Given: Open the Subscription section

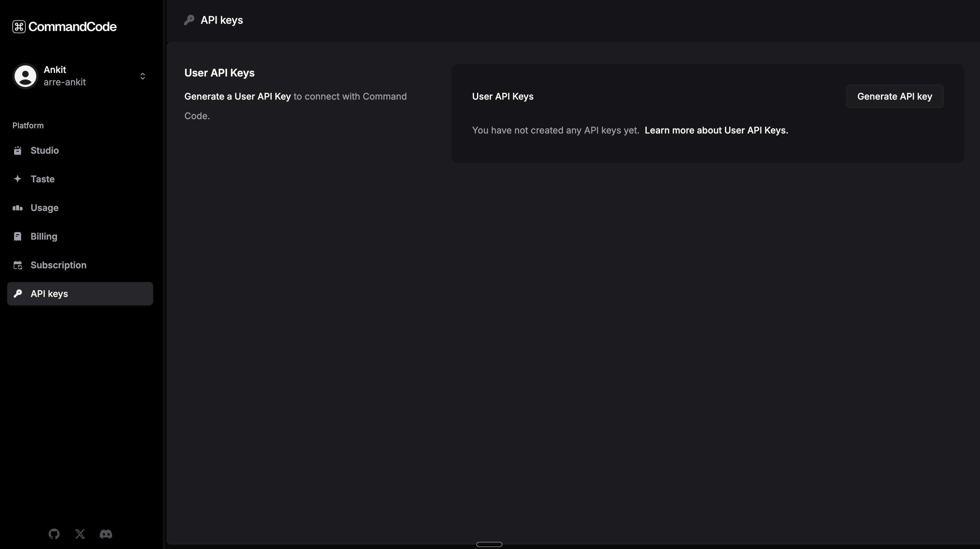Looking at the screenshot, I should (x=58, y=265).
